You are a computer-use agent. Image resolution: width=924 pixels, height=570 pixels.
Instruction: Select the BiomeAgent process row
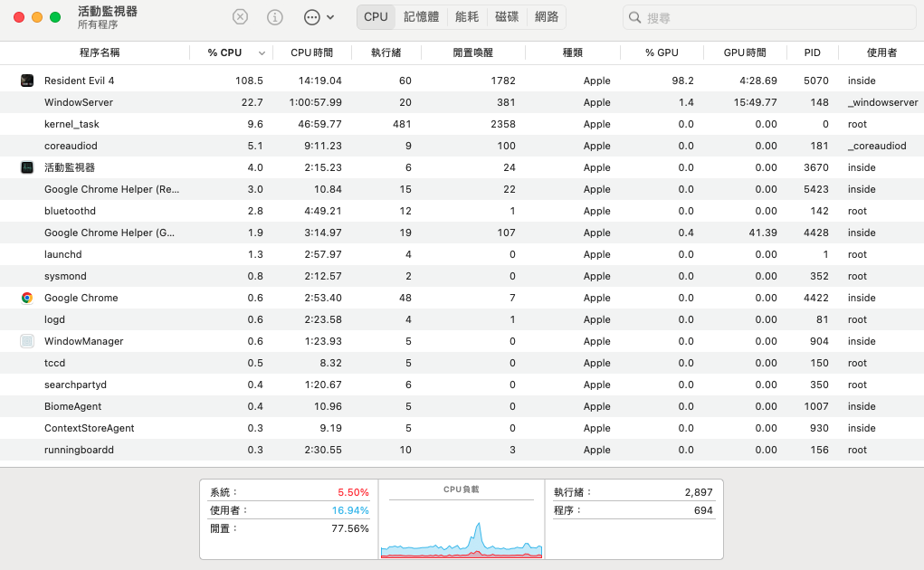tap(462, 407)
